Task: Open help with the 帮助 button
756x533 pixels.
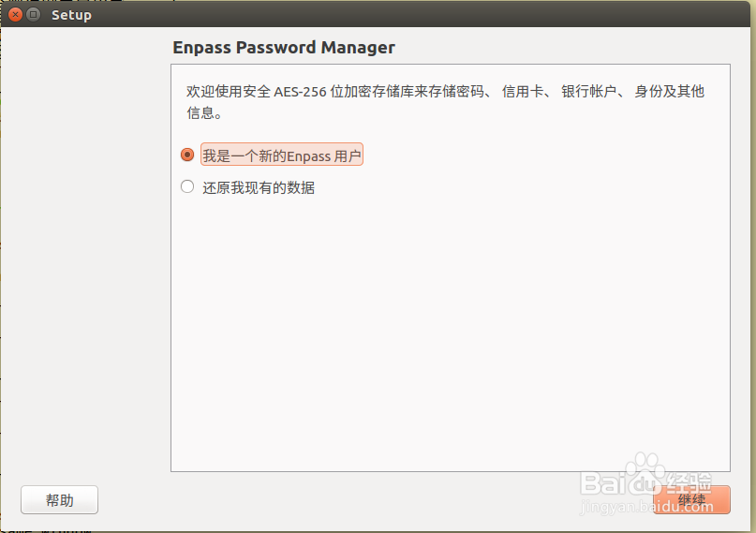Action: 59,500
